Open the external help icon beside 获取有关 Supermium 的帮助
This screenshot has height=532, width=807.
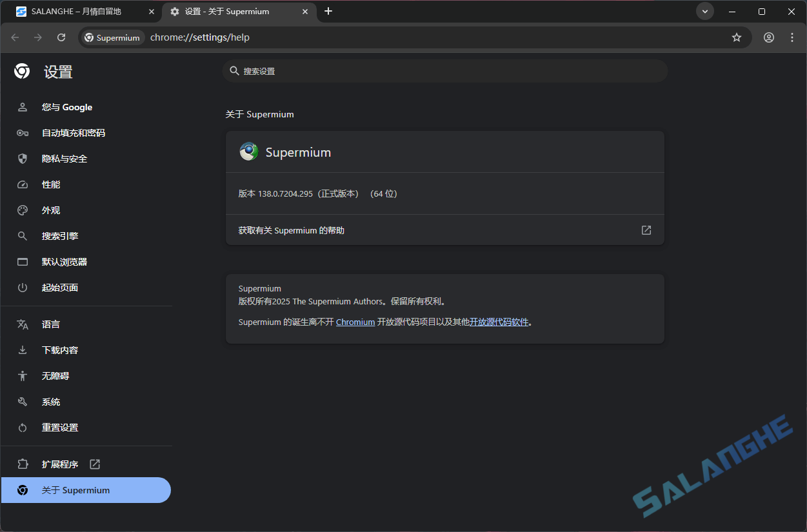[x=646, y=230]
